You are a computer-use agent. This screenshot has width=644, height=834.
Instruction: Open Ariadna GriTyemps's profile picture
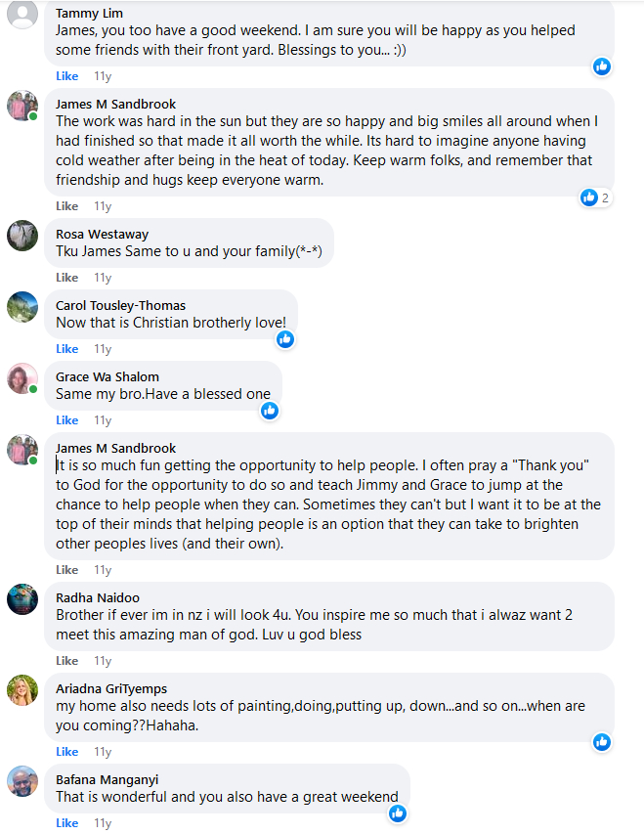click(22, 690)
